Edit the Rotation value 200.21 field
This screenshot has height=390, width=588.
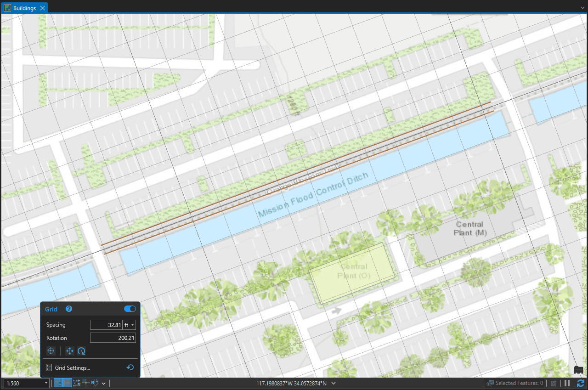pyautogui.click(x=113, y=338)
